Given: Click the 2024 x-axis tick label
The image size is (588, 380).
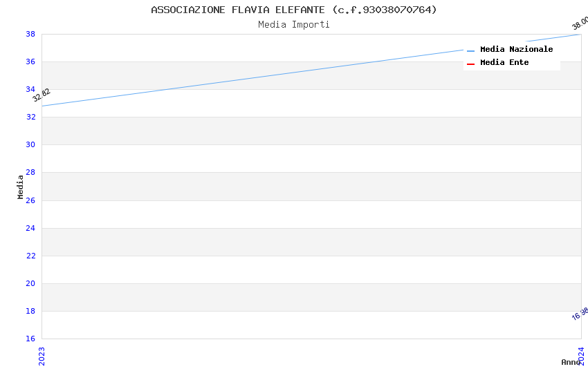Looking at the screenshot, I should click(x=582, y=357).
